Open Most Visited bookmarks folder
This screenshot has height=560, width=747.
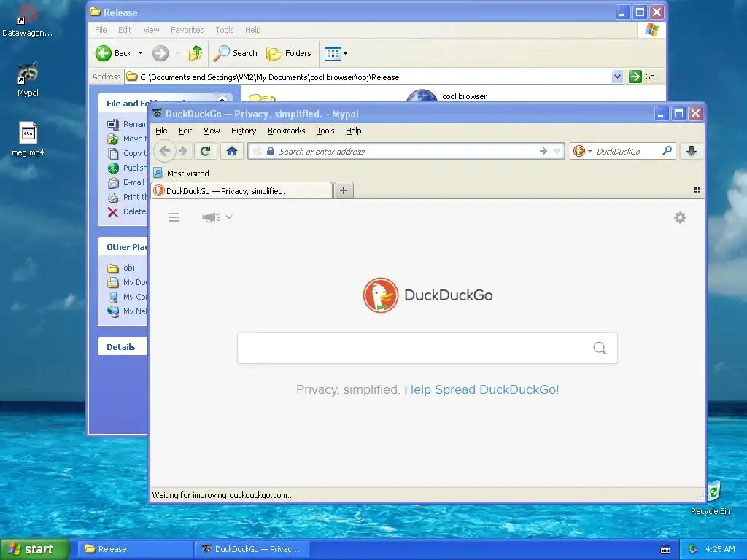pos(182,174)
